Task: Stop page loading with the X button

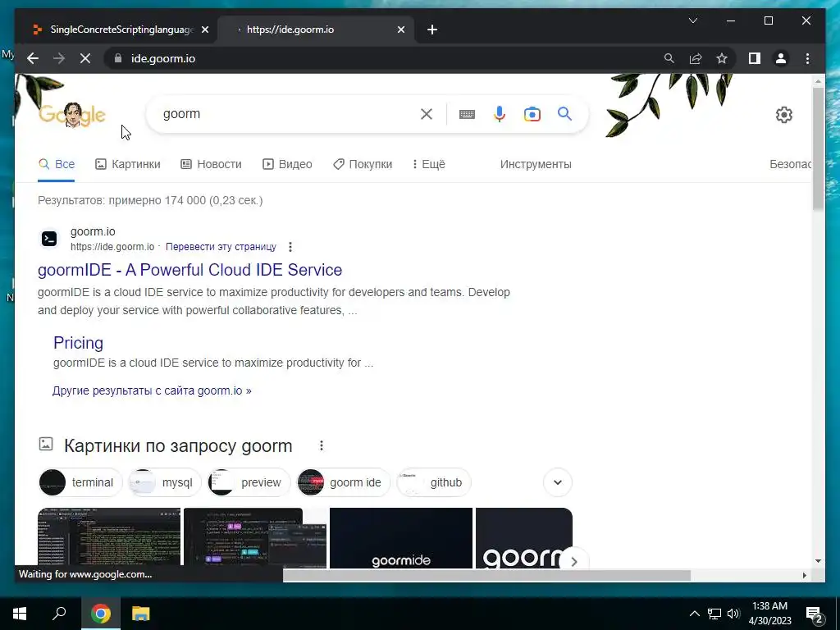Action: point(85,58)
